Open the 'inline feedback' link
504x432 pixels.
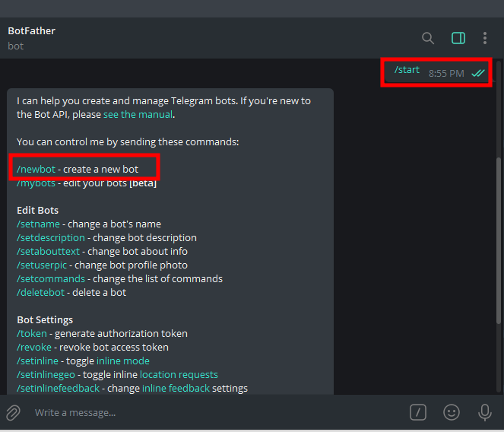coord(176,388)
